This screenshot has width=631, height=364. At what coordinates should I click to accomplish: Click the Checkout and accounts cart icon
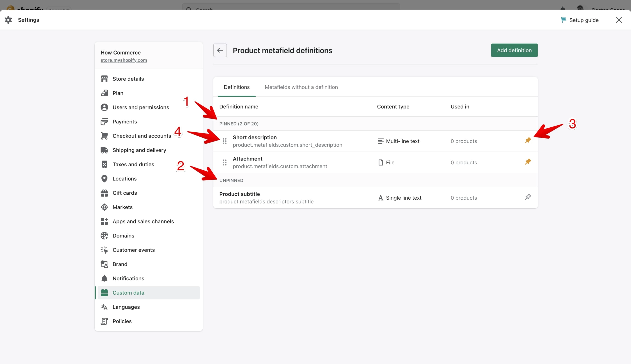pos(104,136)
